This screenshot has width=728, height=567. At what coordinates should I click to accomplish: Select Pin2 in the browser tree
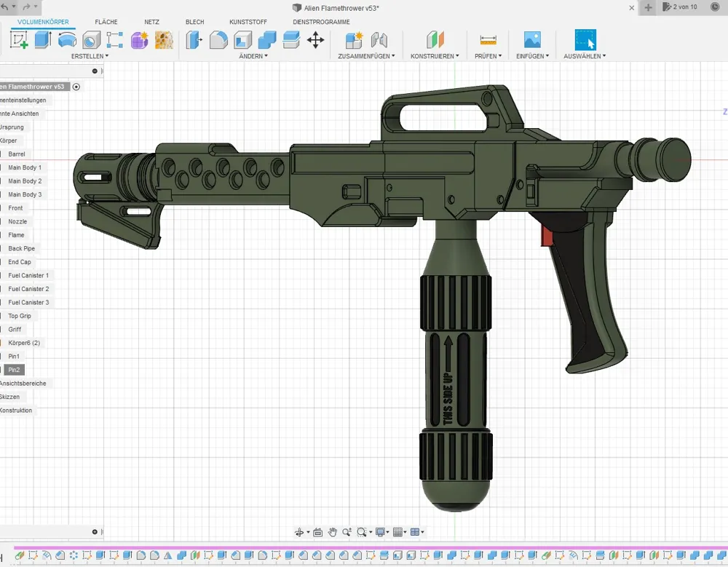(x=13, y=370)
